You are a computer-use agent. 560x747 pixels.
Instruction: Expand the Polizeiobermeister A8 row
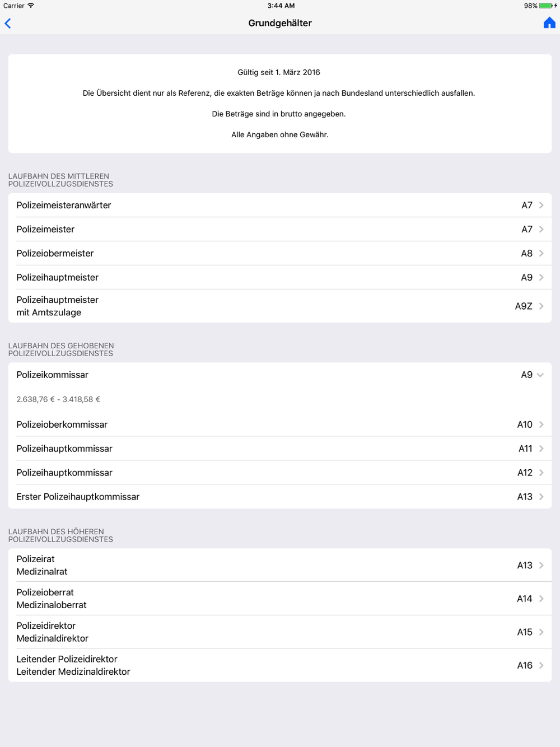(x=280, y=254)
